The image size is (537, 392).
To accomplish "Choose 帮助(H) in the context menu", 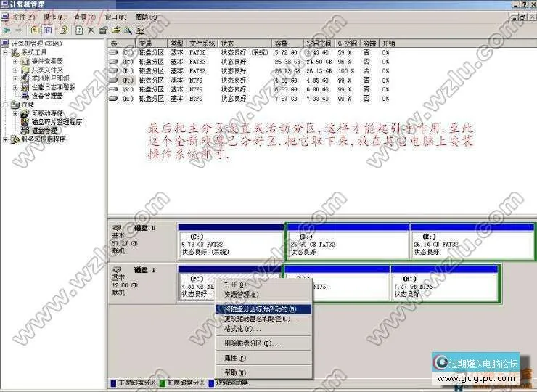I will click(263, 372).
